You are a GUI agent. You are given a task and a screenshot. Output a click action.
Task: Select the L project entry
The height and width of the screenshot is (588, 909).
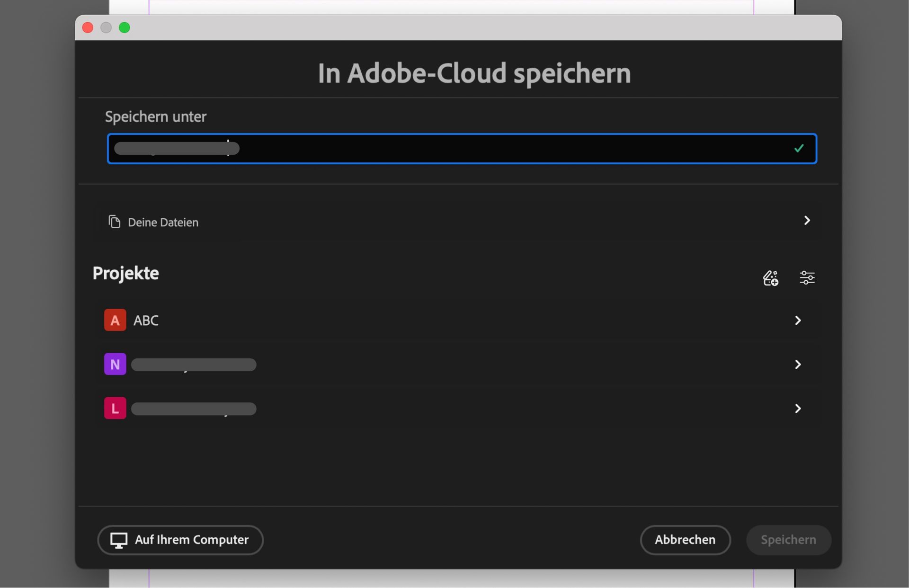(331, 408)
